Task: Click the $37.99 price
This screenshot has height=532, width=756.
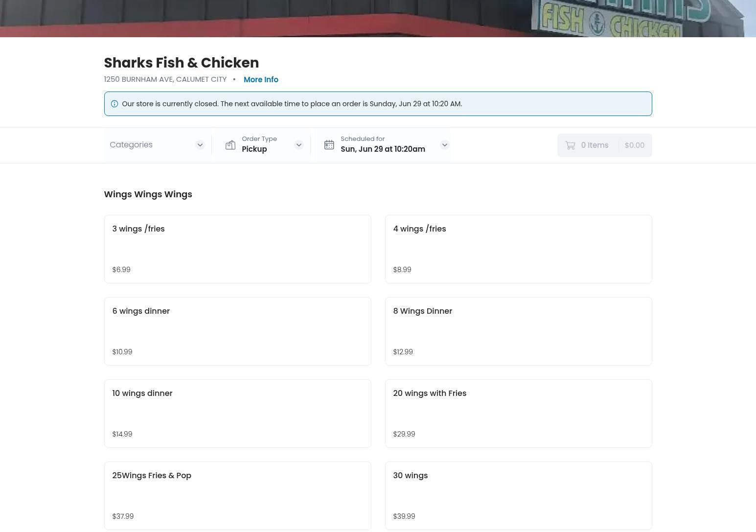Action: tap(123, 516)
